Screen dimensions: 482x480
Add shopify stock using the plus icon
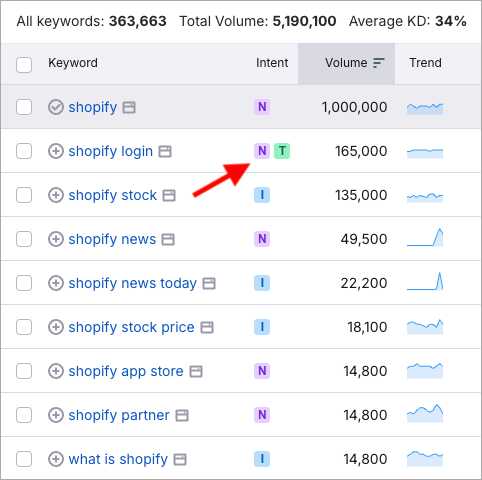point(56,195)
